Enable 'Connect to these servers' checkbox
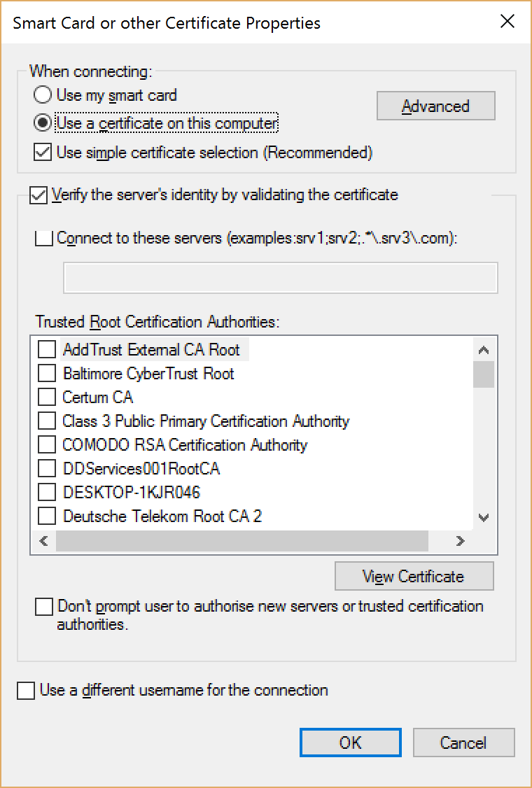This screenshot has width=532, height=788. tap(43, 238)
